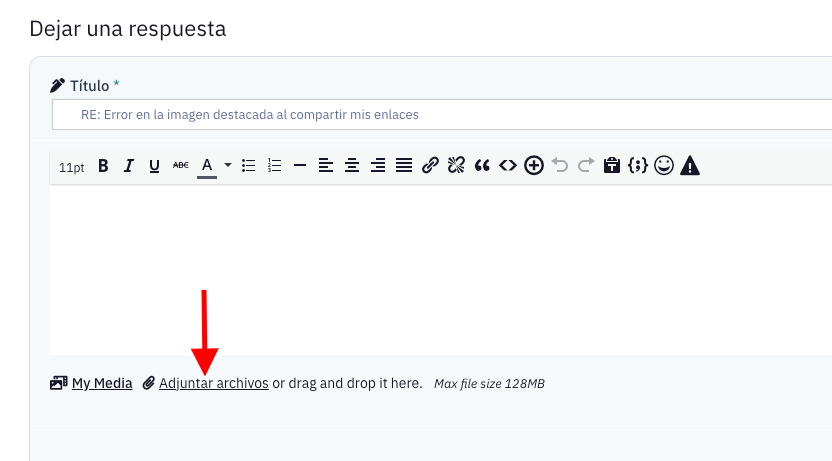Click the curly braces toolbar icon
Image resolution: width=832 pixels, height=461 pixels.
click(x=638, y=166)
